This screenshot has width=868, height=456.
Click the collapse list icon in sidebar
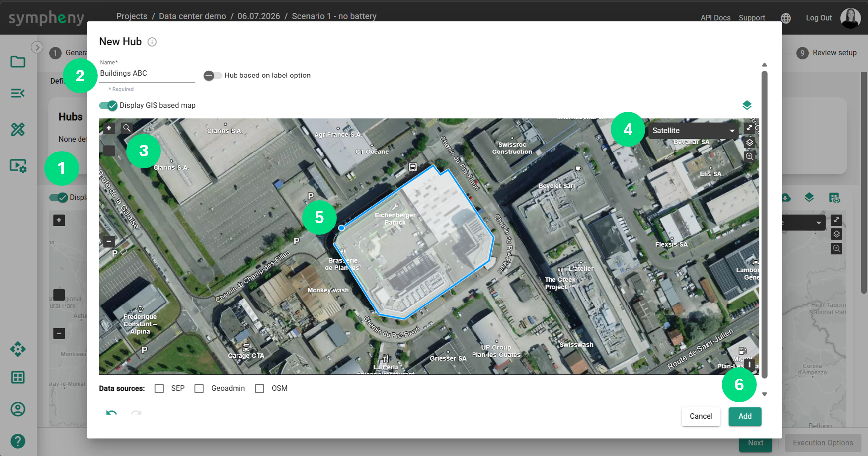coord(18,93)
